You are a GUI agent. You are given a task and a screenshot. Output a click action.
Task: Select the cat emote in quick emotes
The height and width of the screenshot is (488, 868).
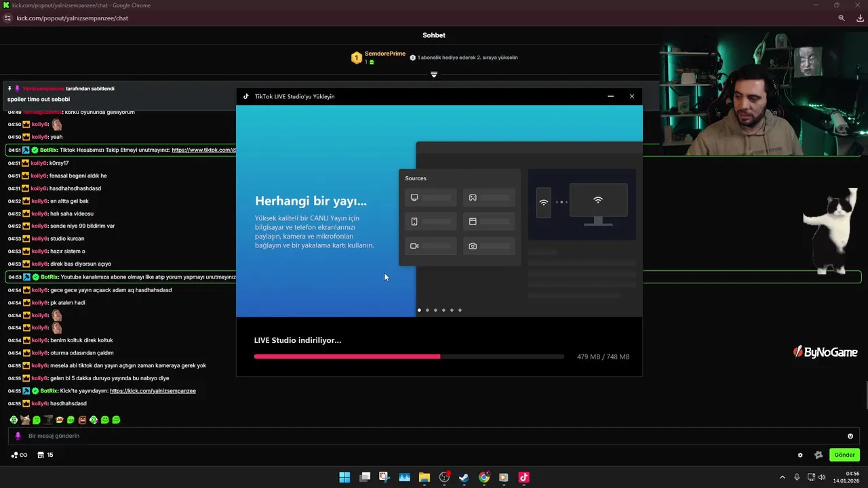coord(25,420)
